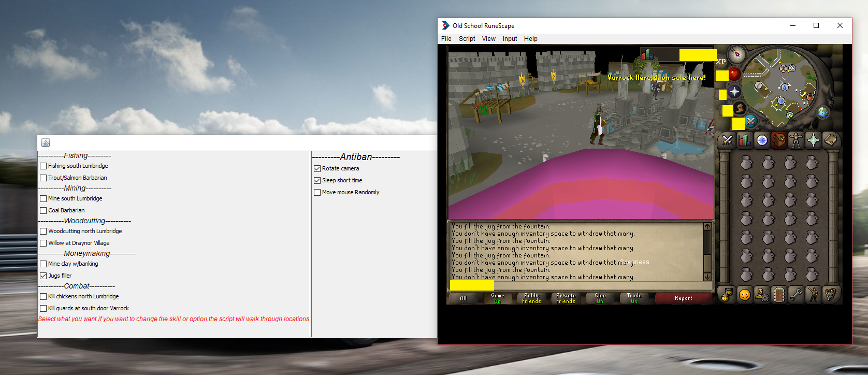The image size is (868, 375).
Task: Click the special attack swords orb
Action: (x=751, y=121)
